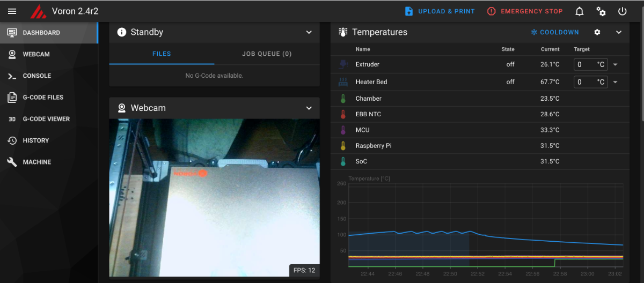The image size is (644, 283).
Task: Open the Webcam page in sidebar
Action: [x=49, y=54]
